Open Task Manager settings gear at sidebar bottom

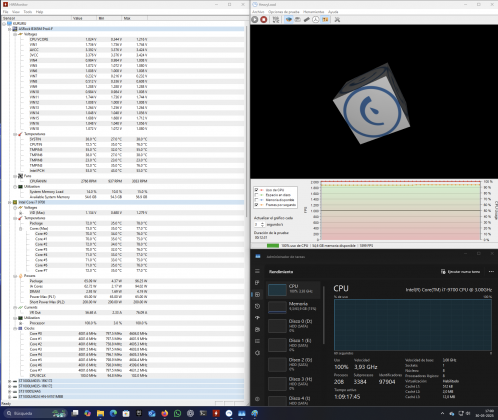click(257, 399)
